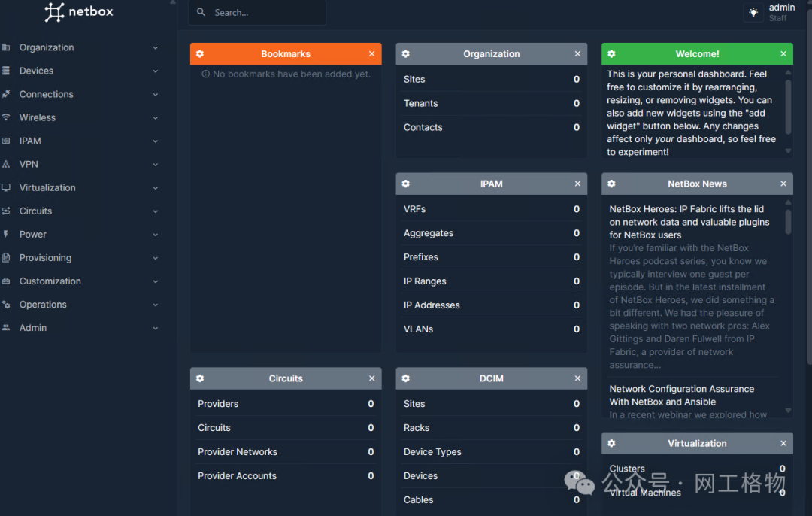Toggle the light/dark mode icon

click(753, 13)
